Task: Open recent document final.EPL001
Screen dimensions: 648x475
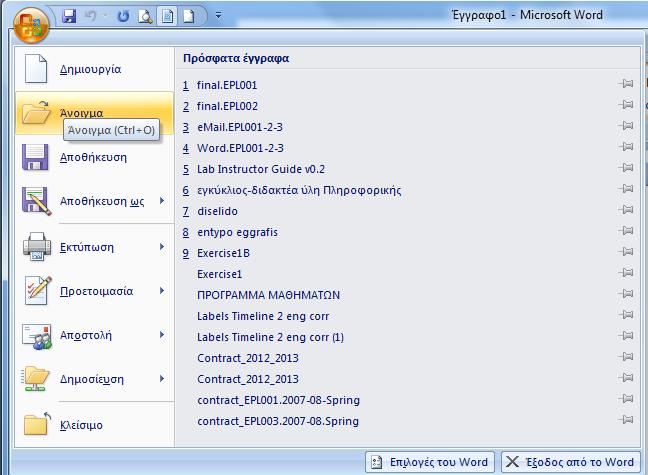Action: click(x=227, y=85)
